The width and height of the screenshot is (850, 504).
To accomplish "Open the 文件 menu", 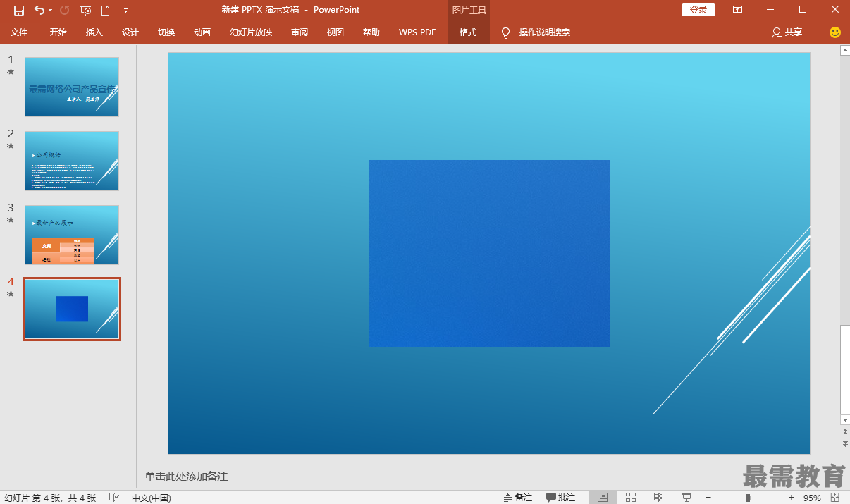I will 19,32.
